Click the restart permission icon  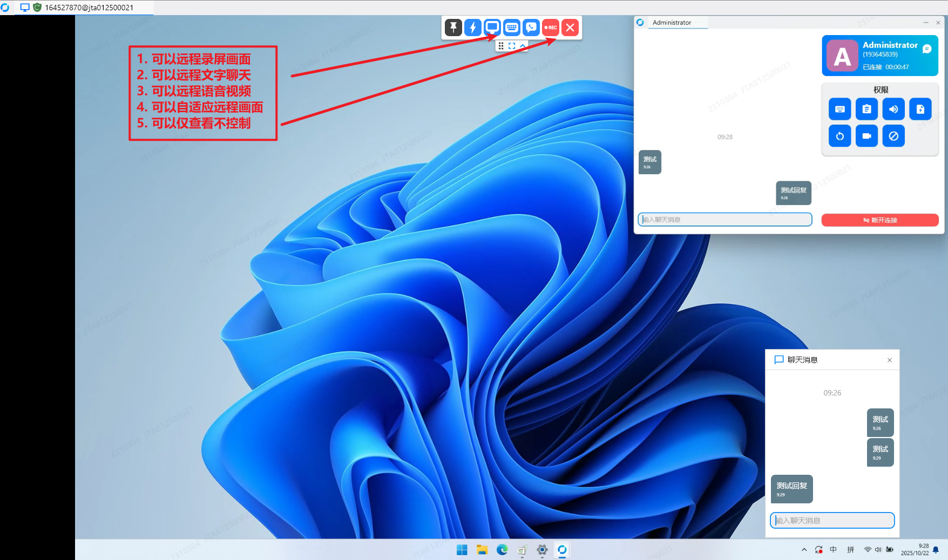coord(839,136)
